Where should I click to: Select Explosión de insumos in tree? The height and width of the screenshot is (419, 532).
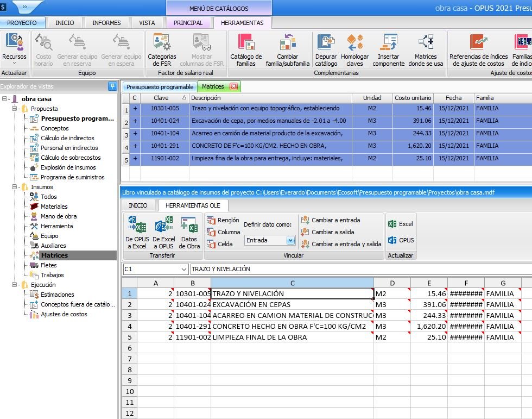pos(68,167)
